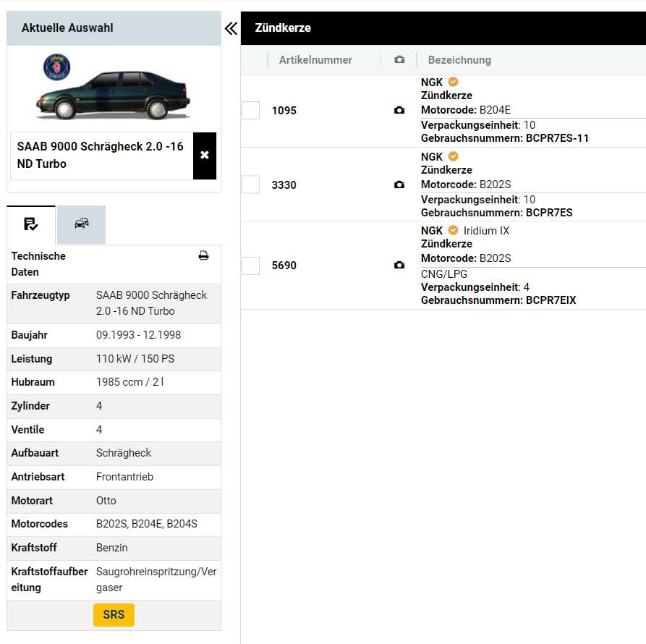Open the photo for article 1095
This screenshot has height=644, width=646.
[399, 111]
